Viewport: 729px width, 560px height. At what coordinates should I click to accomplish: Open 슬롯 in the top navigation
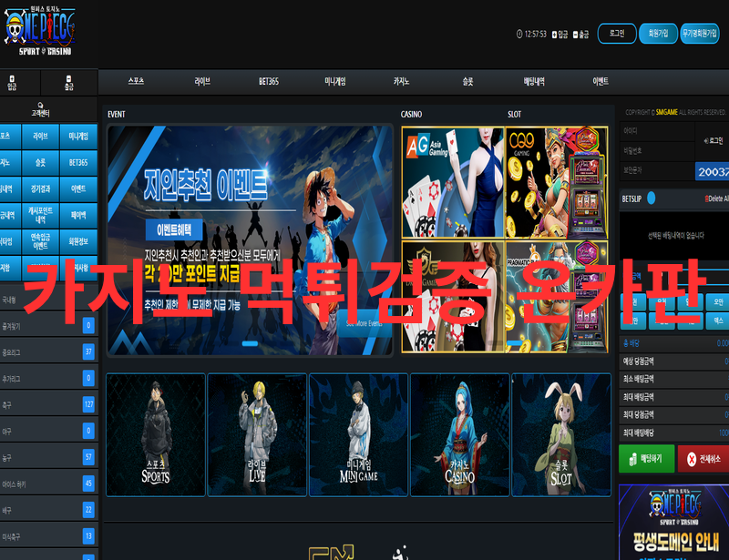pyautogui.click(x=467, y=81)
